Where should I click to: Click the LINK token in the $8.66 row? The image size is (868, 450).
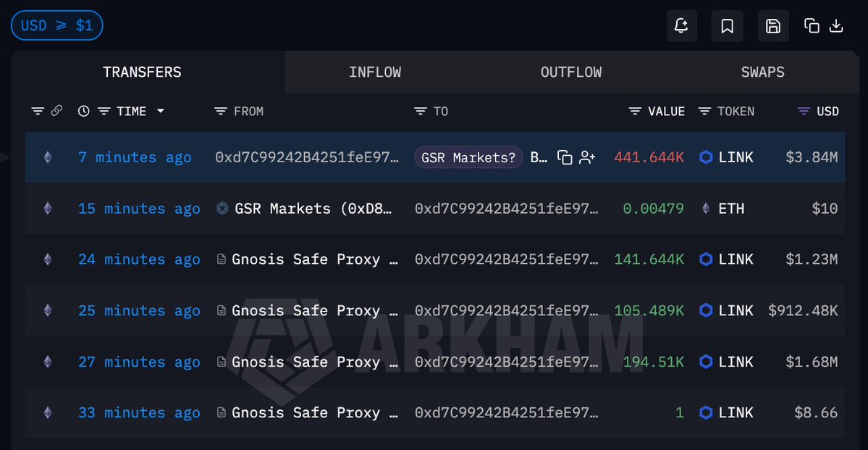(x=726, y=413)
